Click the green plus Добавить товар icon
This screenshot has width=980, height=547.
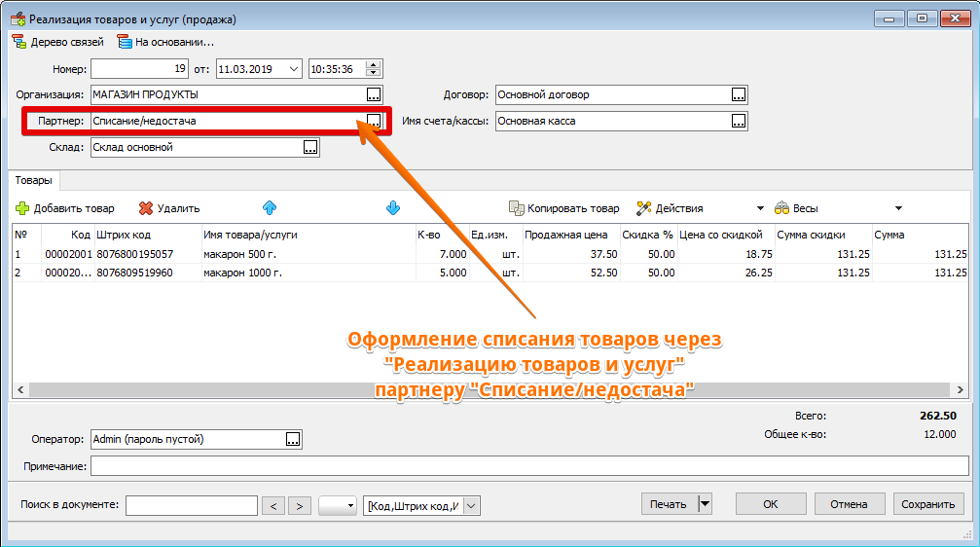pyautogui.click(x=22, y=208)
